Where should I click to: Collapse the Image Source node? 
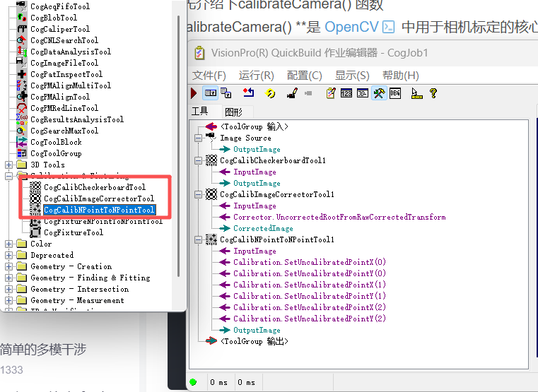(x=199, y=138)
